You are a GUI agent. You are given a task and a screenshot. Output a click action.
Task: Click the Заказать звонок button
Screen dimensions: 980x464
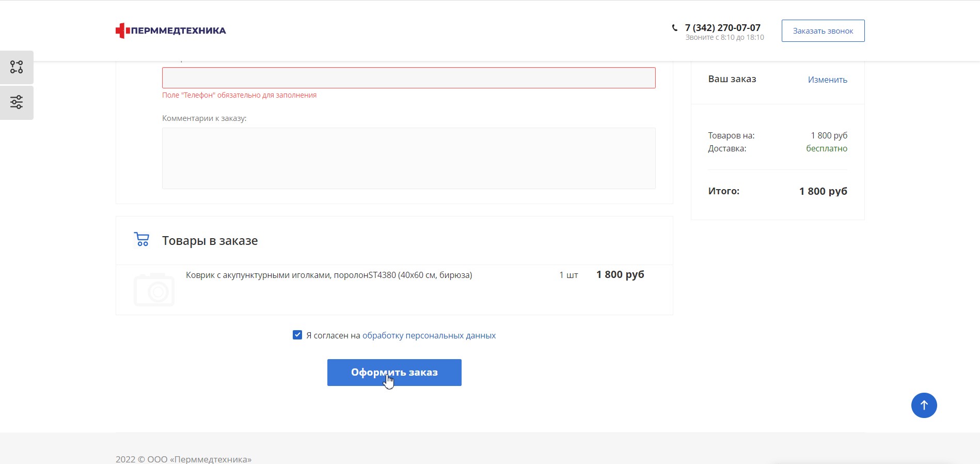pyautogui.click(x=823, y=31)
